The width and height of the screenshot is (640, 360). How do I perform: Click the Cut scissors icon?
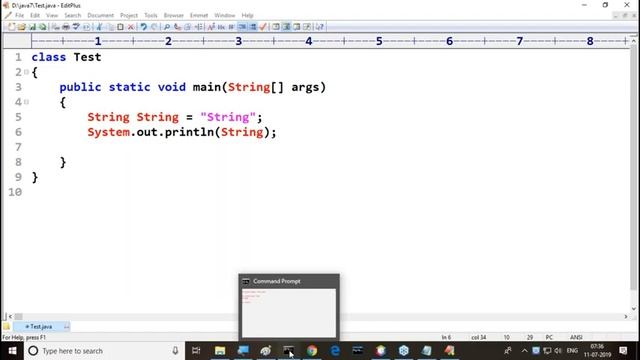99,27
